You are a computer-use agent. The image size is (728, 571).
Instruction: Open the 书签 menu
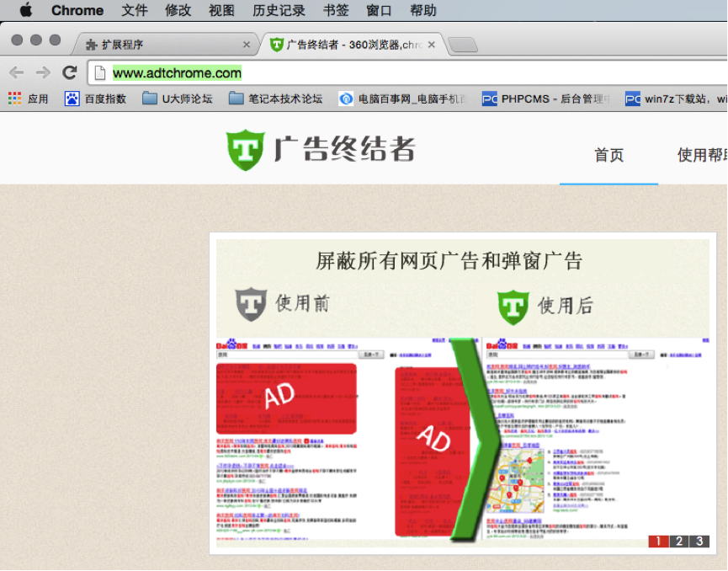pos(336,10)
